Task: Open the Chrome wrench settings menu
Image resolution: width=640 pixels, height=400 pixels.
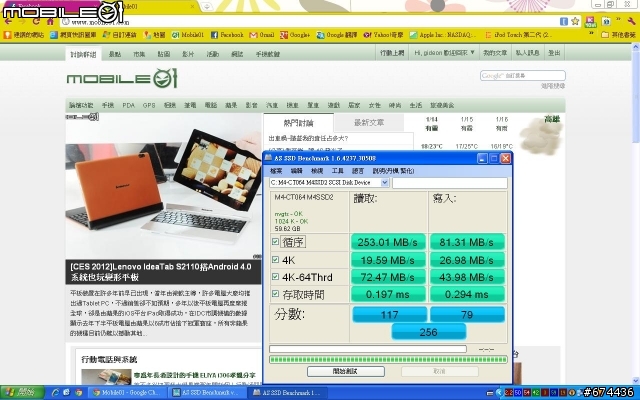Action: coord(631,21)
